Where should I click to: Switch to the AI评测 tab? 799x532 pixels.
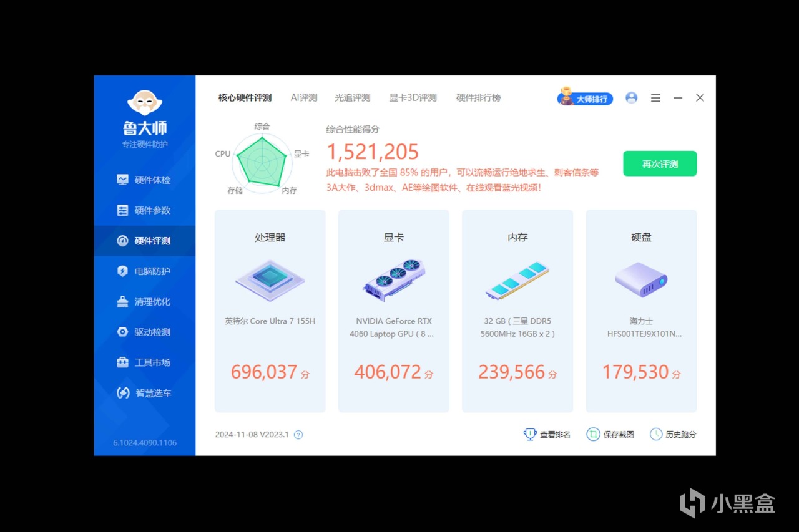click(x=304, y=98)
